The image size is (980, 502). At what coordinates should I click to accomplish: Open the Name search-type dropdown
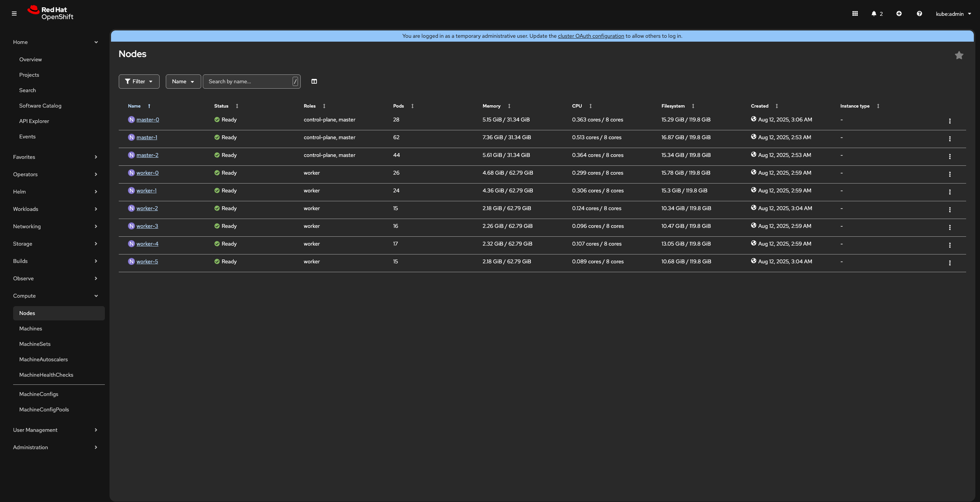[x=183, y=81]
